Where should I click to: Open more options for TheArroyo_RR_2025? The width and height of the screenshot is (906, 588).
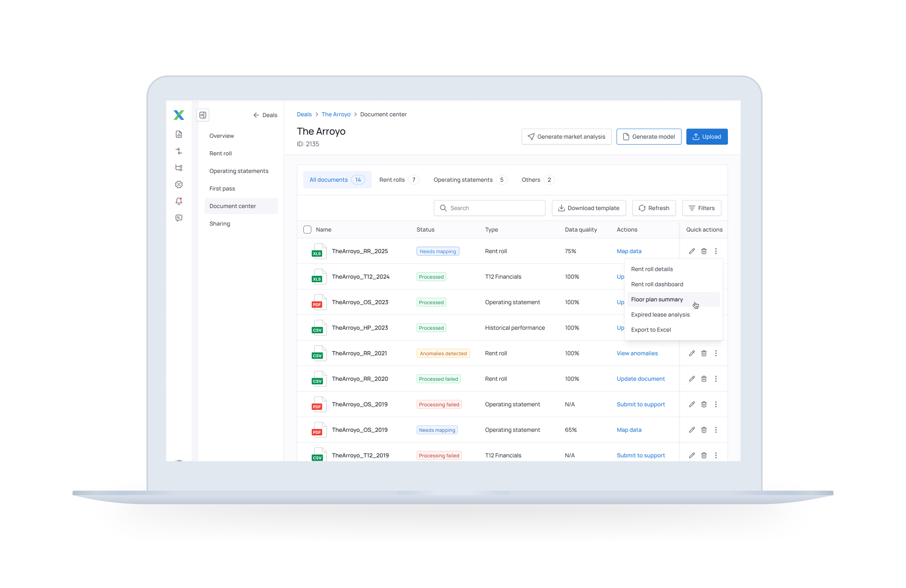tap(716, 251)
